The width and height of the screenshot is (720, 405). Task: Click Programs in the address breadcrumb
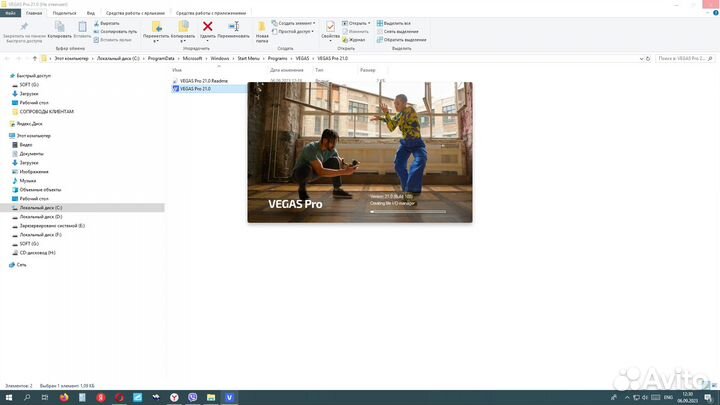(277, 58)
